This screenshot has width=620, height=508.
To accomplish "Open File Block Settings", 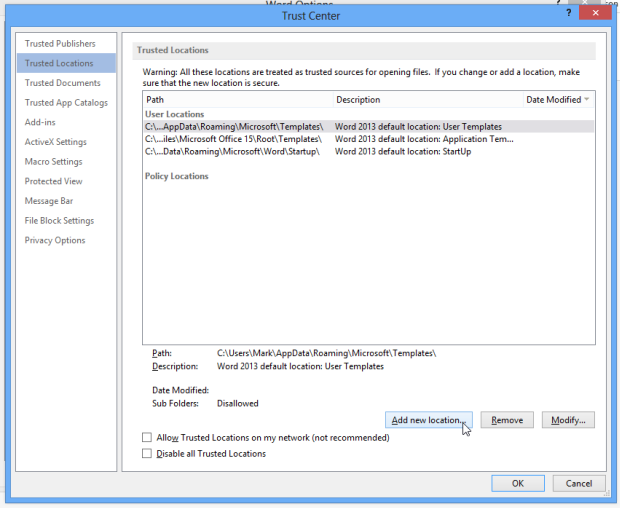I will click(59, 221).
